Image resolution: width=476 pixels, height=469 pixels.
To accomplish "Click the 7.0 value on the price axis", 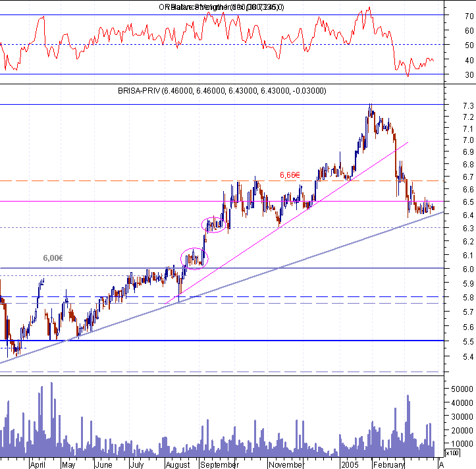I will click(x=468, y=140).
